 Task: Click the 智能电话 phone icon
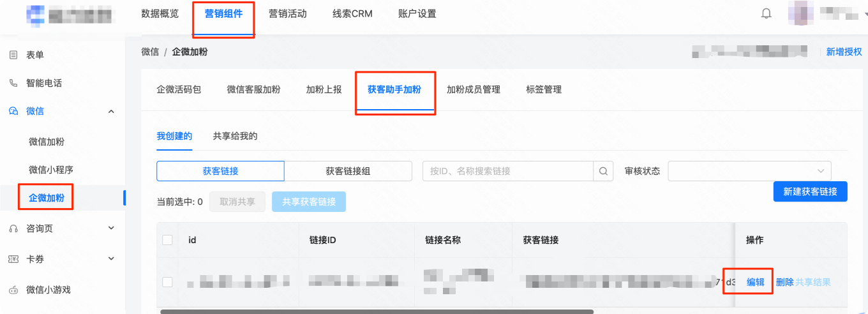tap(13, 83)
